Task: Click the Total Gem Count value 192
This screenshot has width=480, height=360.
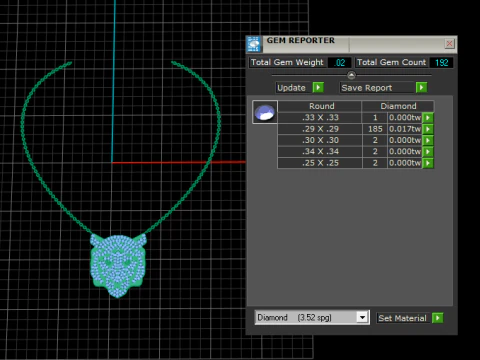Action: click(x=441, y=63)
